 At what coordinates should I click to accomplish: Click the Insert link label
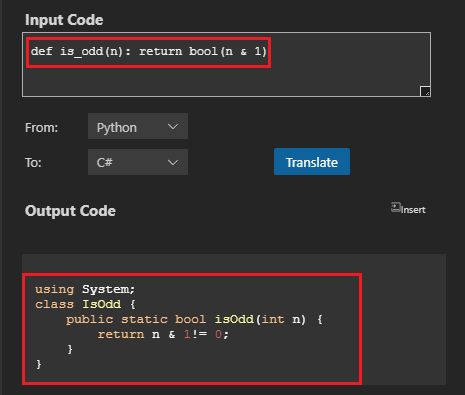point(413,210)
